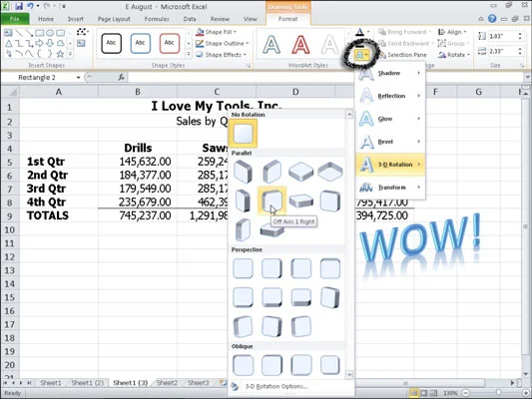Click the Text Effects button in WordArt Styles

click(361, 55)
